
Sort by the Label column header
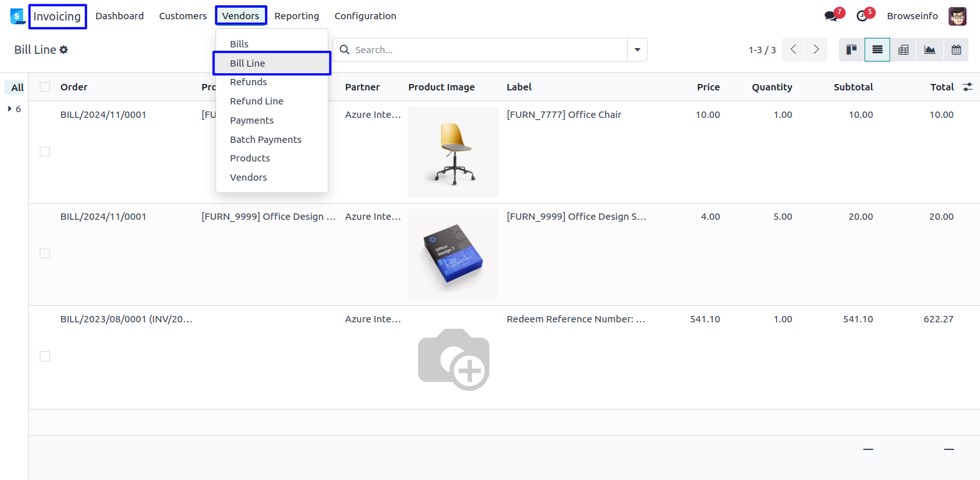[x=519, y=87]
